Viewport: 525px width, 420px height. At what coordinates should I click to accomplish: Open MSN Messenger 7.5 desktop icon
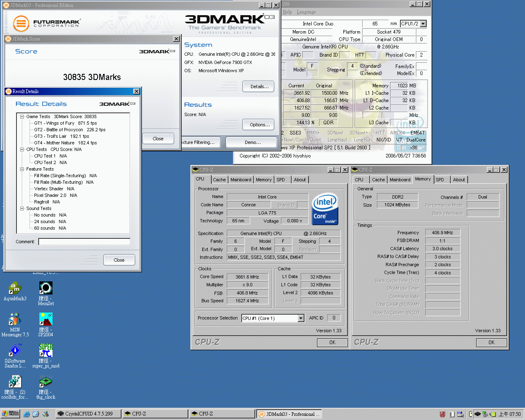[x=15, y=324]
